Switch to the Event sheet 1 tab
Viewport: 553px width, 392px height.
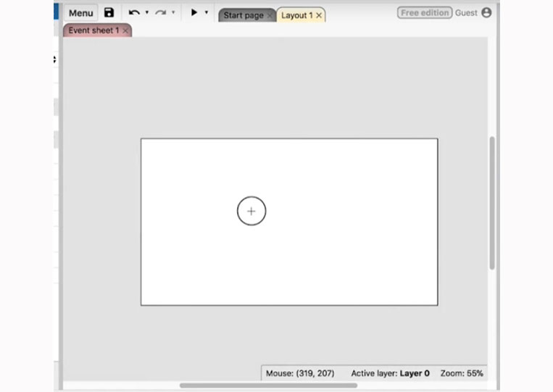tap(93, 30)
